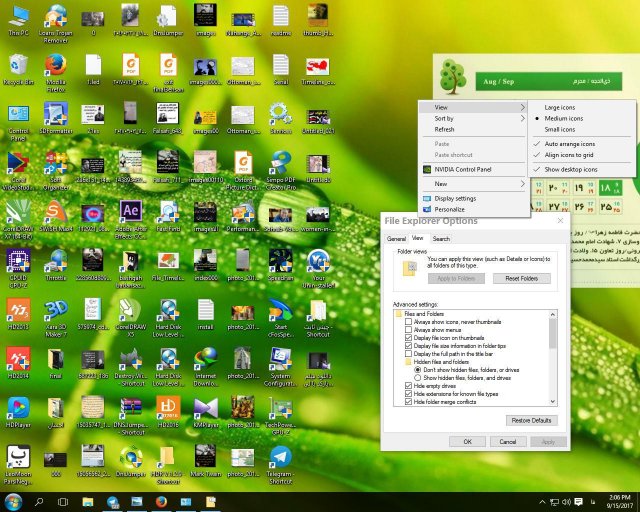Open the Internet Download Manager shortcut
This screenshot has width=640, height=512.
(x=206, y=359)
